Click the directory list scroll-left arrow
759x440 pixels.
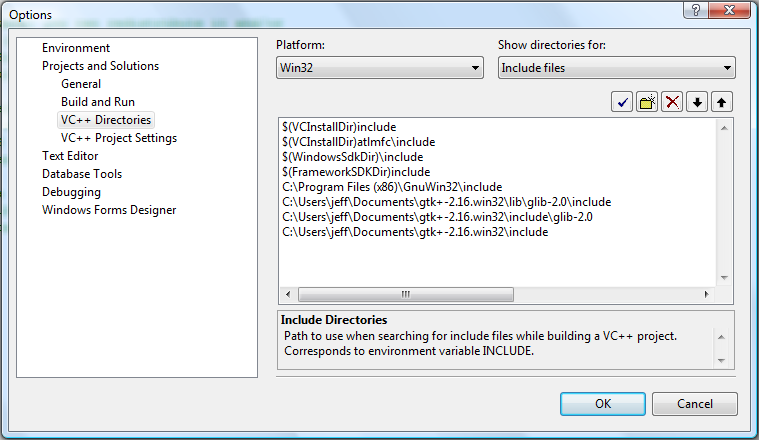pos(288,294)
